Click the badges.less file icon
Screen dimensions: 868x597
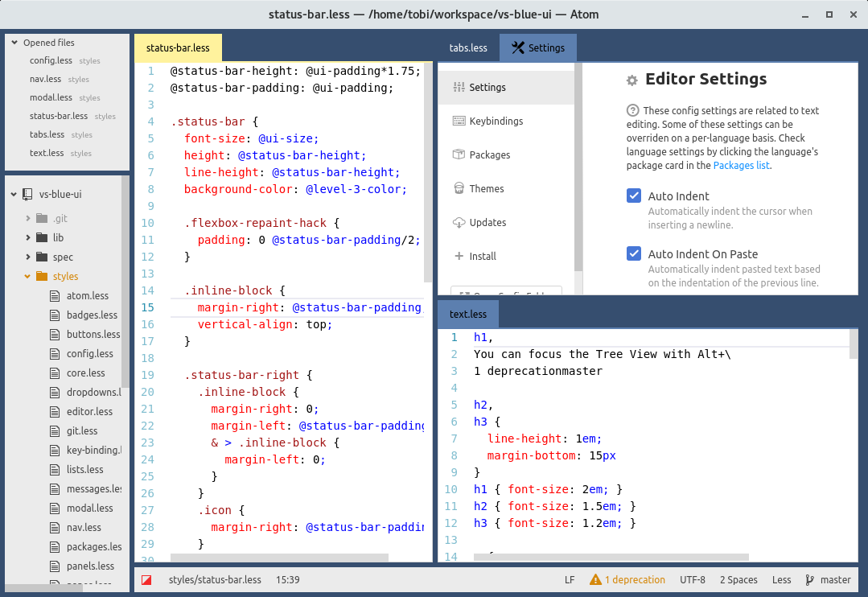coord(55,315)
